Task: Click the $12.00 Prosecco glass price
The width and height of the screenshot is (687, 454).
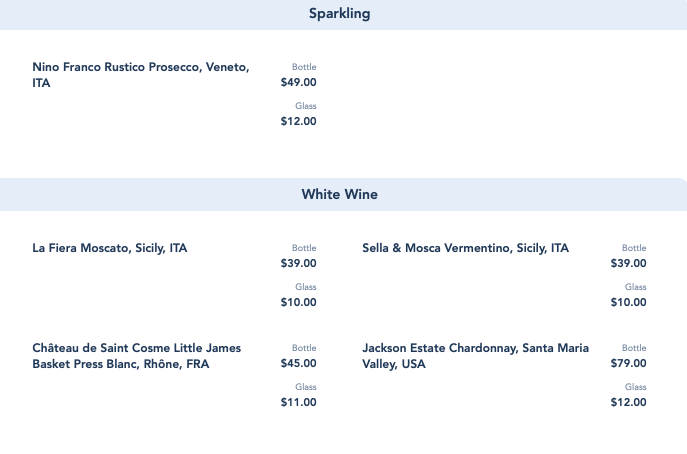Action: pyautogui.click(x=298, y=122)
